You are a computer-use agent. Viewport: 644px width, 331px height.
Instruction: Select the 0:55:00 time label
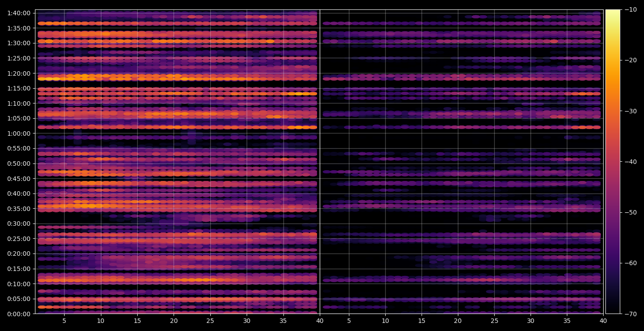(19, 148)
